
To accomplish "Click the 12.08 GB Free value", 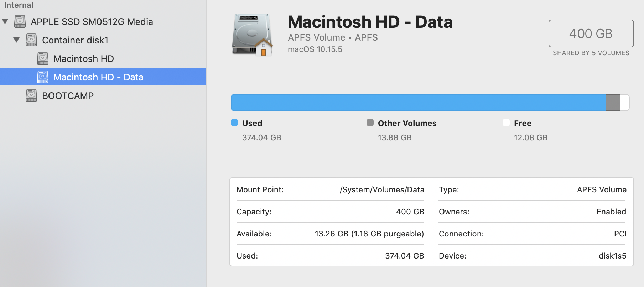I will click(x=531, y=137).
